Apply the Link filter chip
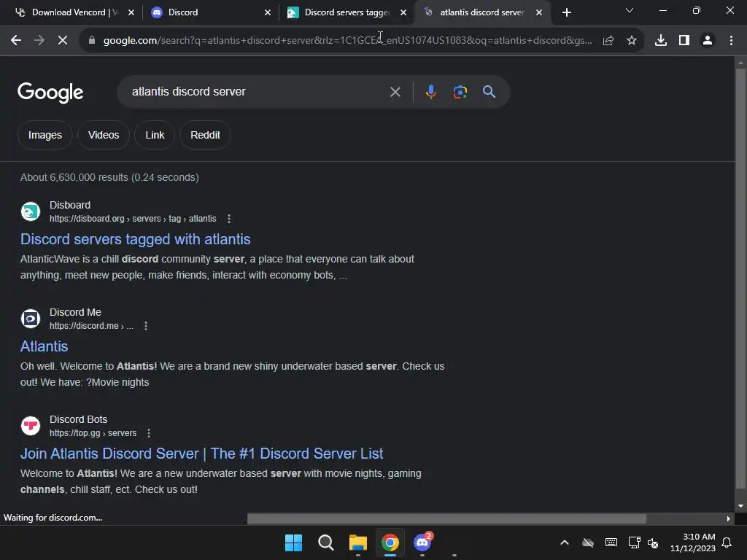Screen dimensions: 747x560 click(155, 135)
